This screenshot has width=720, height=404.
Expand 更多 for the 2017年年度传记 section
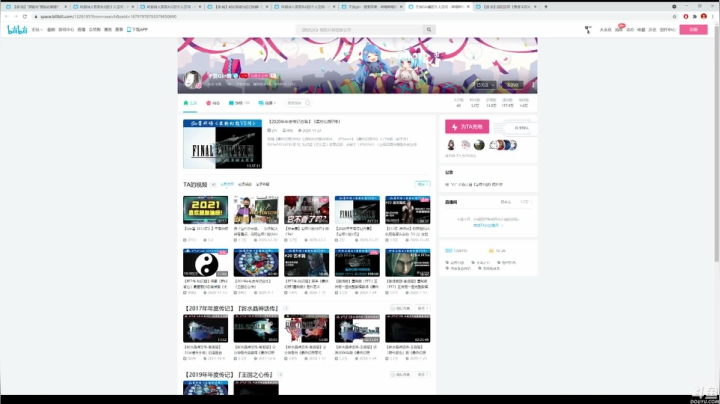point(422,309)
